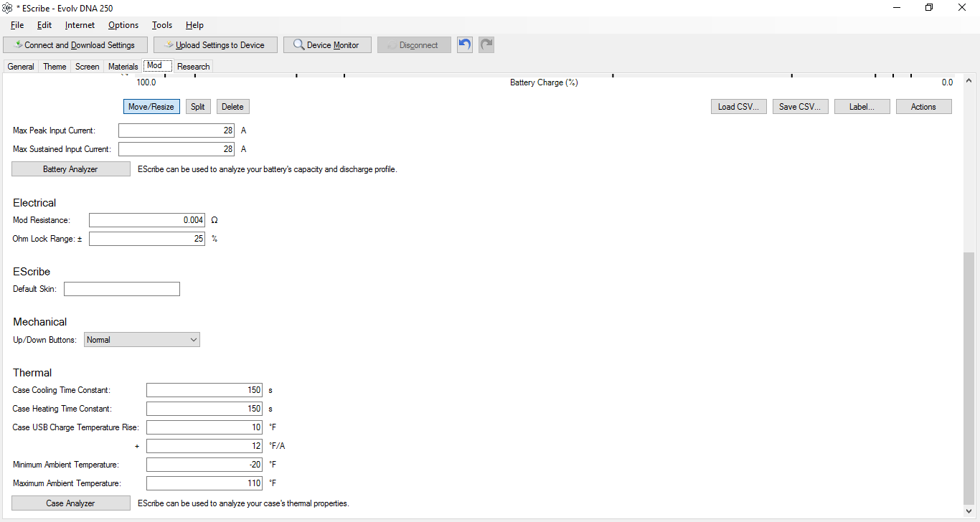Viewport: 980px width, 522px height.
Task: Click Load CSV button
Action: pos(739,107)
